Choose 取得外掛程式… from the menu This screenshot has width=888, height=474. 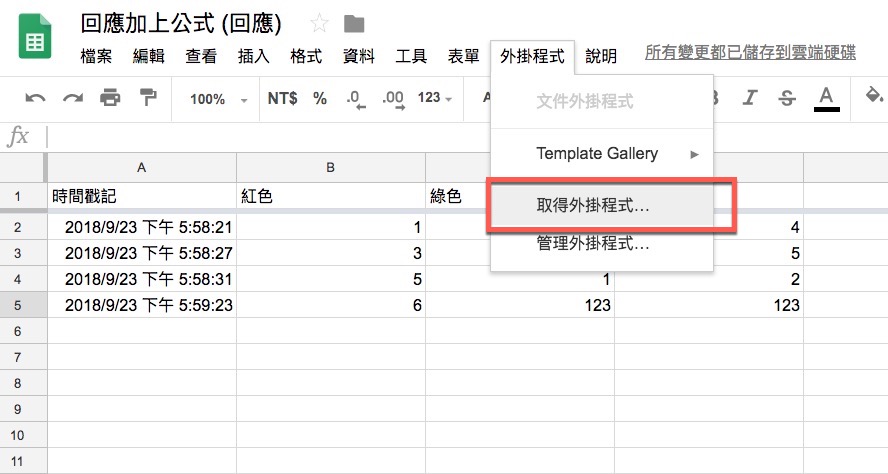click(593, 206)
